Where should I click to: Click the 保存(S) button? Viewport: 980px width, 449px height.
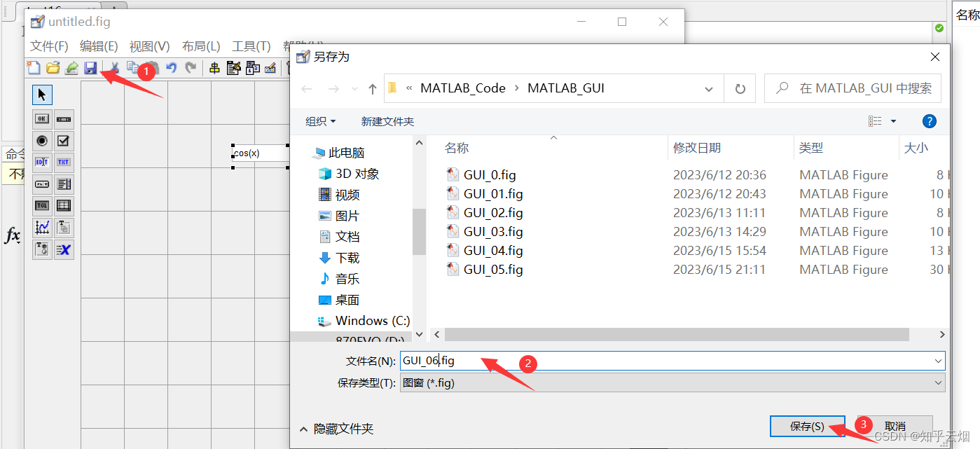pyautogui.click(x=807, y=426)
